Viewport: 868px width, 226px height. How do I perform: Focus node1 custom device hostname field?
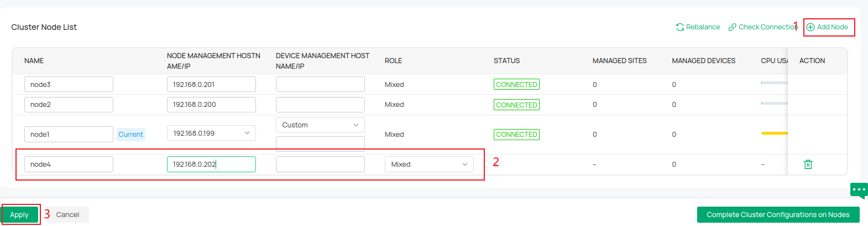tap(320, 144)
